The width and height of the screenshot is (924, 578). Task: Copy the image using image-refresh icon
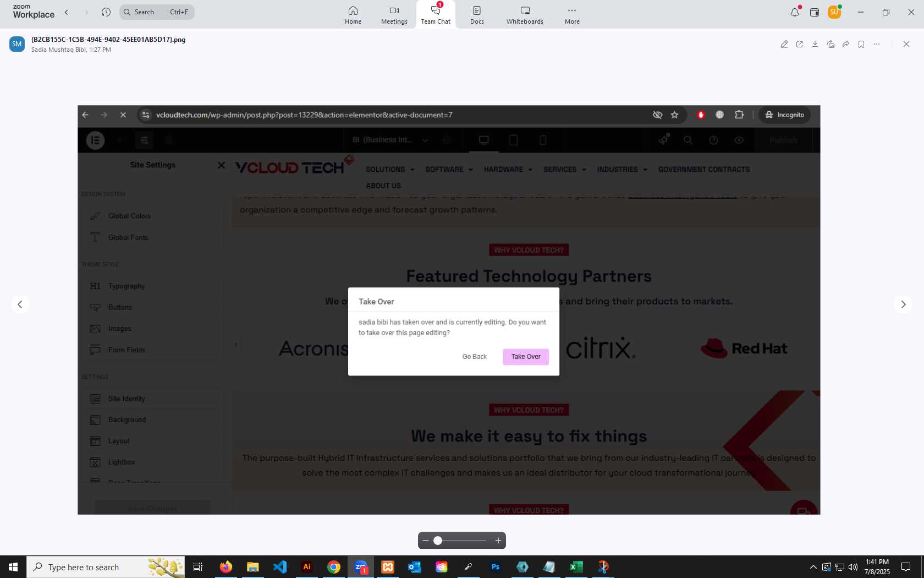[x=831, y=44]
